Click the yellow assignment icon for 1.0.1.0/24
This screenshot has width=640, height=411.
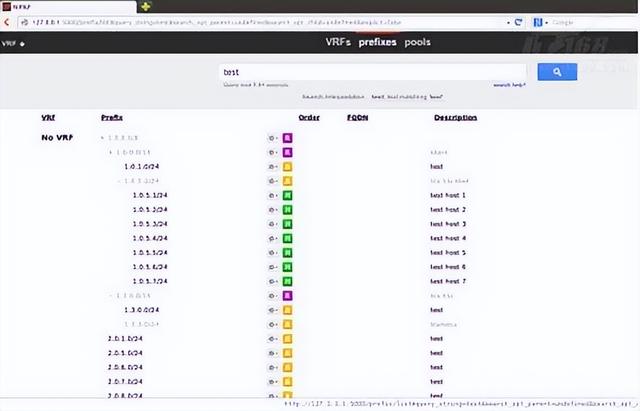pos(287,166)
